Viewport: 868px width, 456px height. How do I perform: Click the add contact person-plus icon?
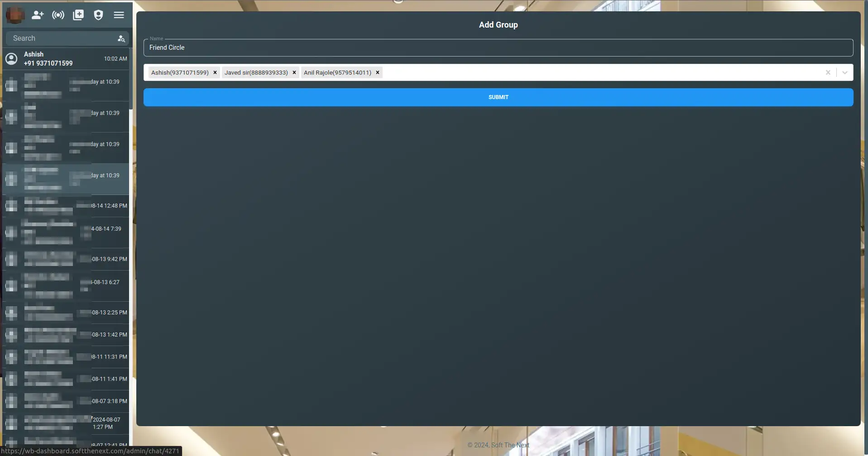click(38, 15)
